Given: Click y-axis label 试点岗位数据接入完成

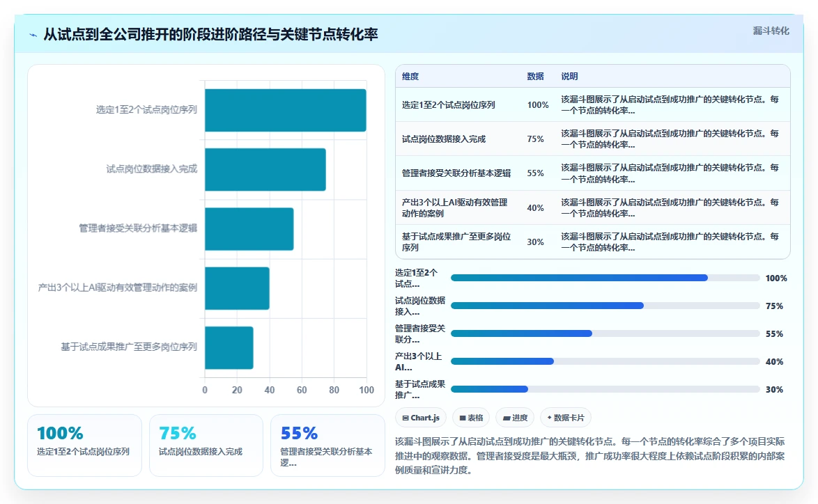Looking at the screenshot, I should click(152, 169).
